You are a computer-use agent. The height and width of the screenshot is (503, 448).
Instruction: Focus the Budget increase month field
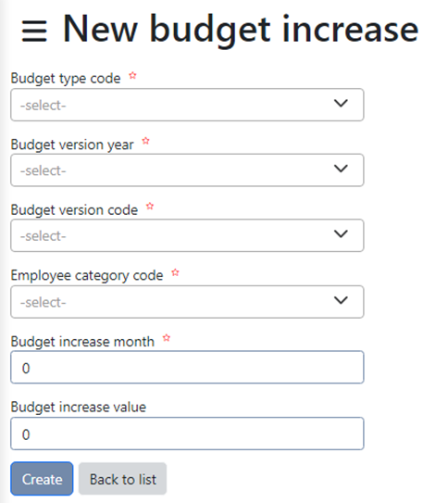pyautogui.click(x=187, y=368)
